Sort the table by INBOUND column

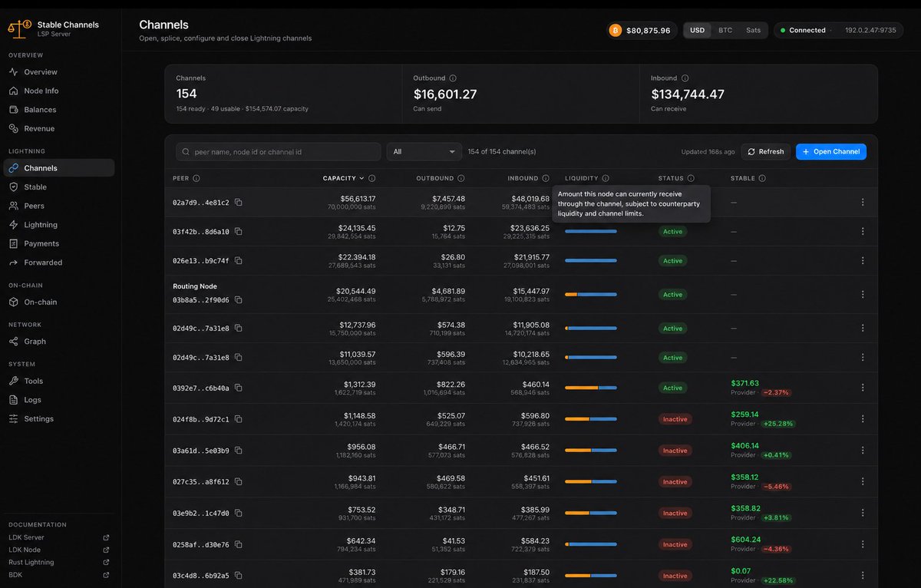(523, 179)
